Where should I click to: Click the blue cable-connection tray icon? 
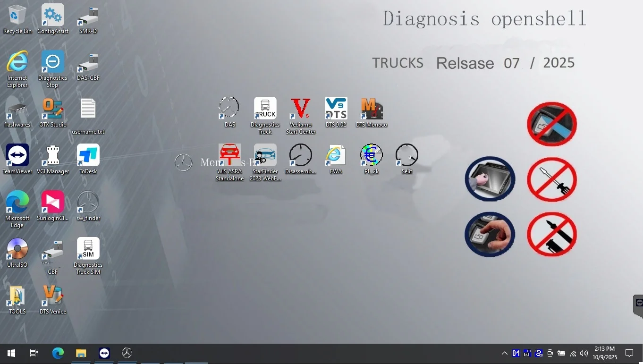pos(539,353)
